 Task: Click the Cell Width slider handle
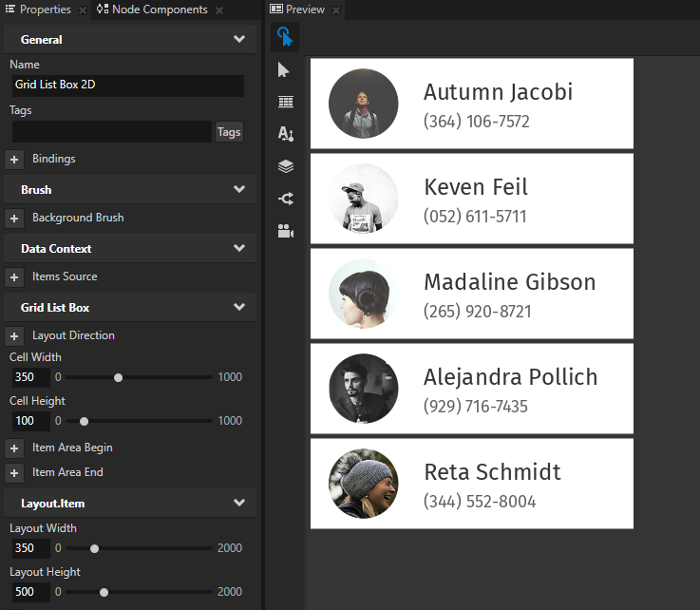[118, 377]
